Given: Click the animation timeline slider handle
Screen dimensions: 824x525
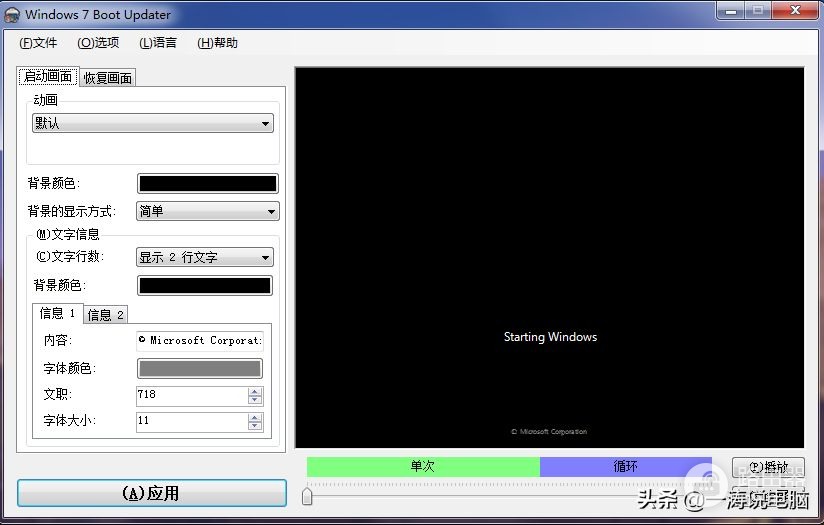Looking at the screenshot, I should pos(307,495).
